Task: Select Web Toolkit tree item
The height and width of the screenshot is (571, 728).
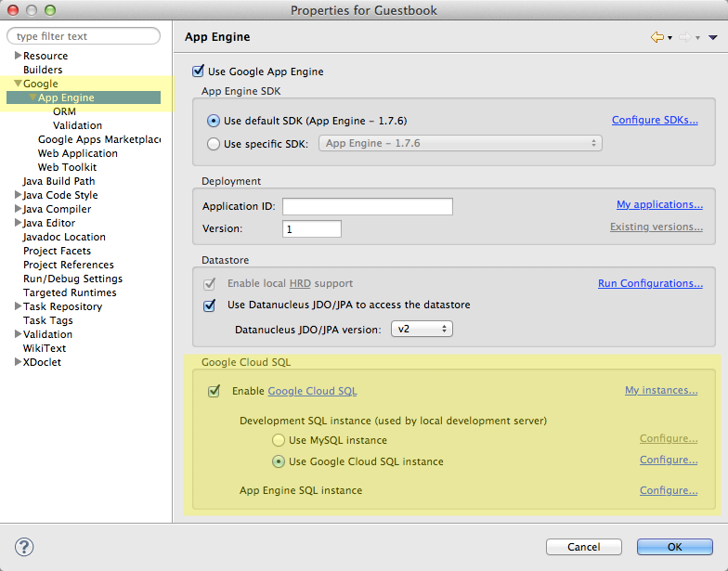Action: (x=67, y=167)
